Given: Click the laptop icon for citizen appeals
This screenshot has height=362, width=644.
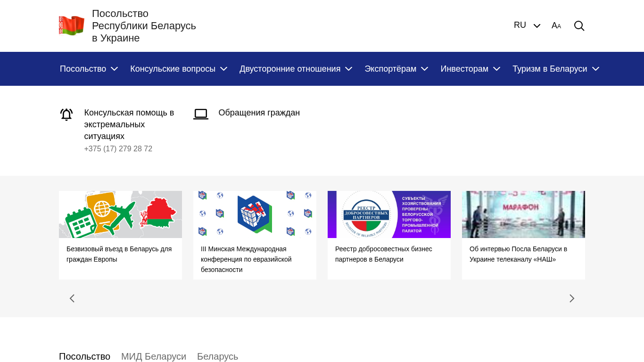Looking at the screenshot, I should pyautogui.click(x=201, y=114).
